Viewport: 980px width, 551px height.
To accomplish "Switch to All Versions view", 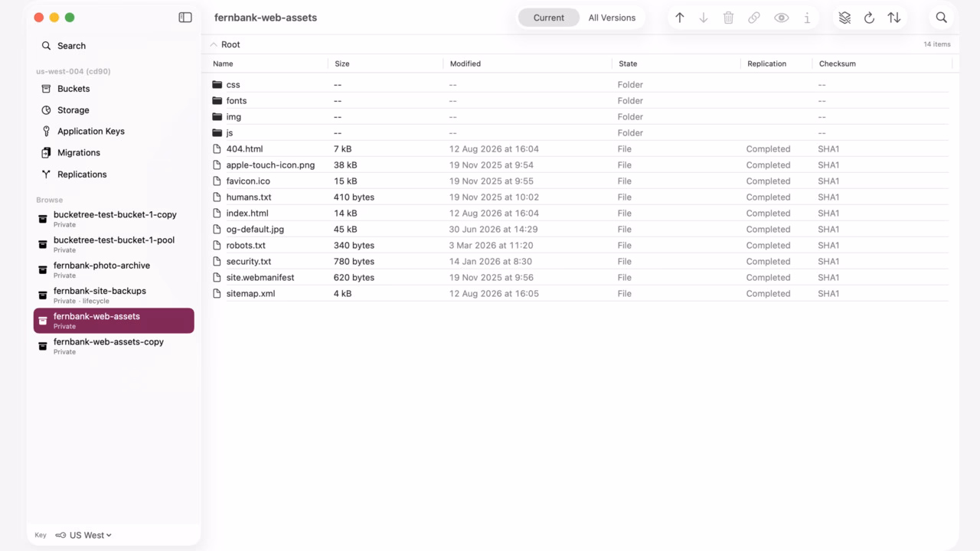I will (612, 18).
